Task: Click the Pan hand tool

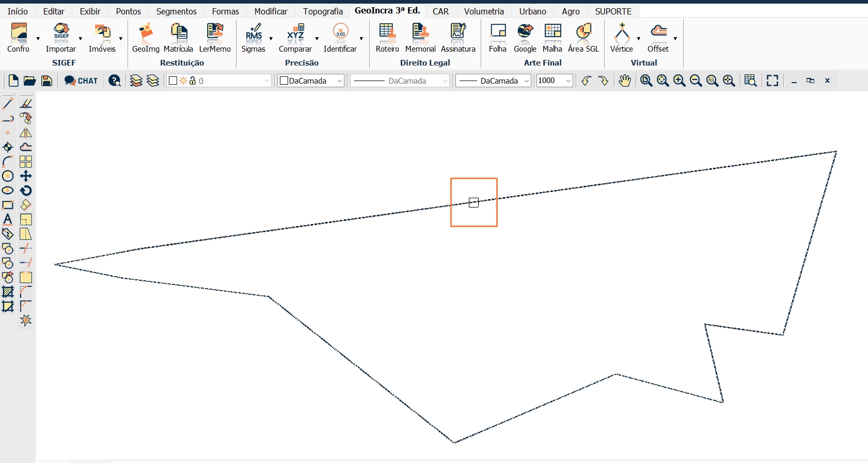Action: click(x=625, y=81)
